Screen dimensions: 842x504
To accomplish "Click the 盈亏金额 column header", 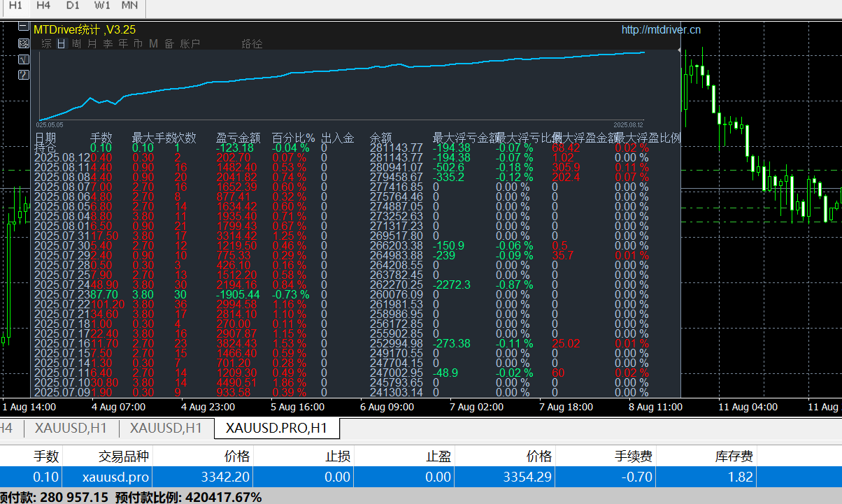I will pyautogui.click(x=238, y=138).
